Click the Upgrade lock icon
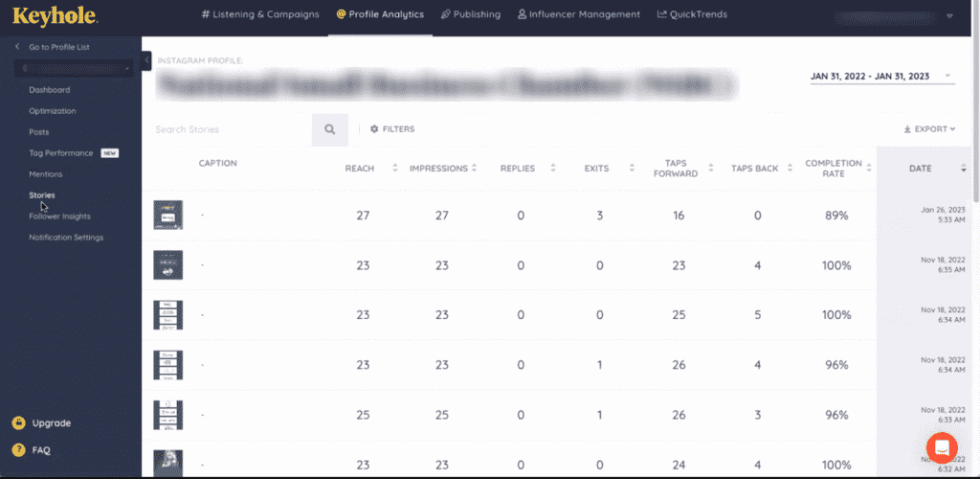This screenshot has height=479, width=980. (x=19, y=423)
